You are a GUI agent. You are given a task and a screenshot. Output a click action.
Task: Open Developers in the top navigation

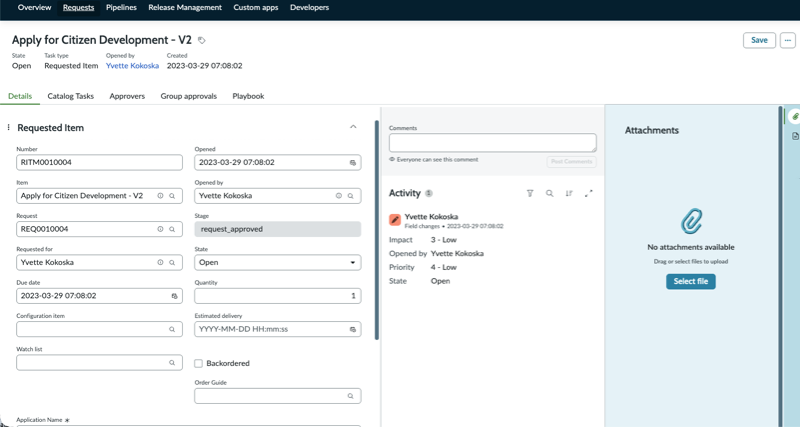(x=309, y=8)
